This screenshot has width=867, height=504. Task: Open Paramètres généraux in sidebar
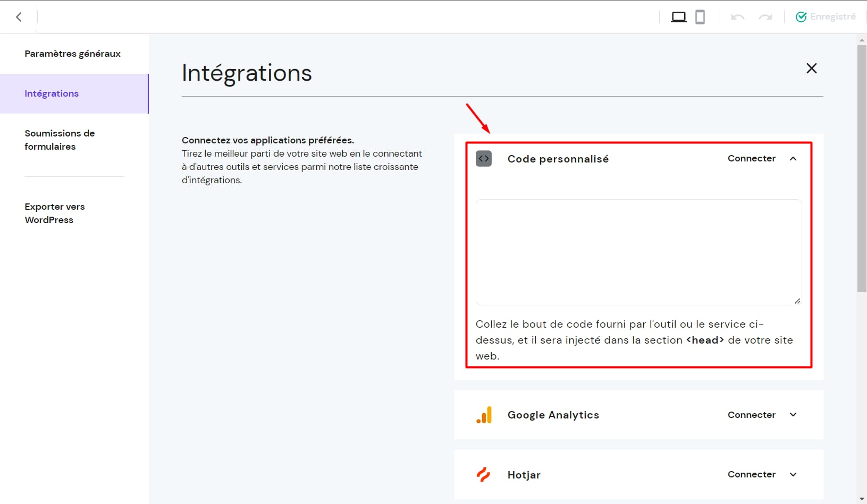coord(73,54)
